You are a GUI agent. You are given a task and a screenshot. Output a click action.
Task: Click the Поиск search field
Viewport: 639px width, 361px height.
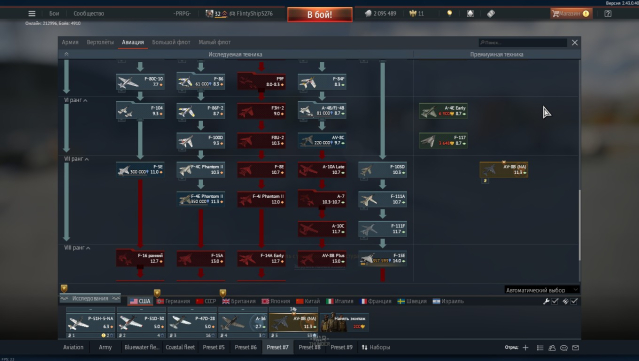tap(523, 42)
